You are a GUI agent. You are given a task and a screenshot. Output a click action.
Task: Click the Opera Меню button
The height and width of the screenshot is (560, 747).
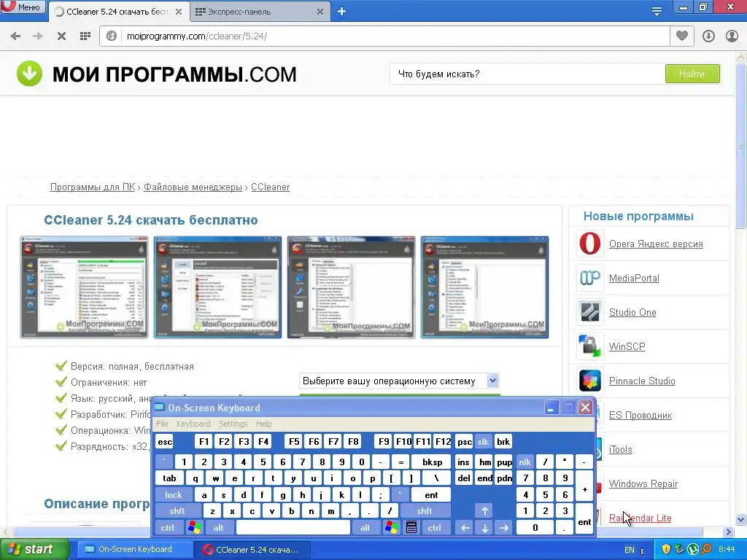(x=23, y=7)
